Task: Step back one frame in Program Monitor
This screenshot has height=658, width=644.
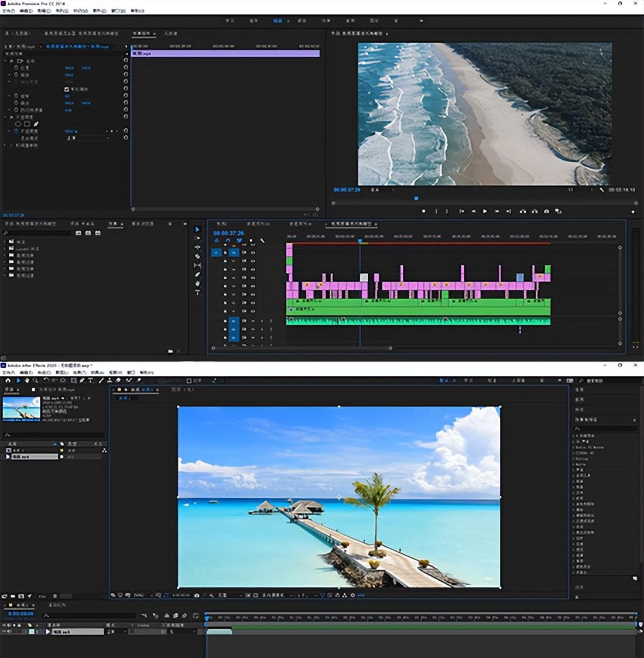Action: [474, 211]
